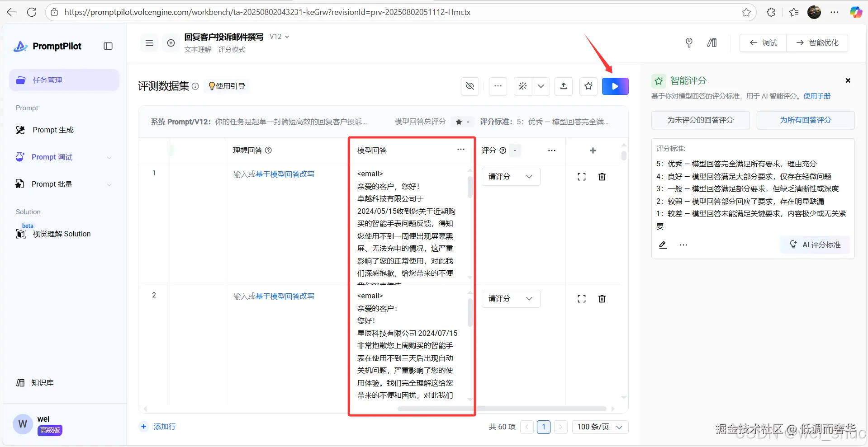Delete row 1 using the trash icon
The image size is (868, 447).
pos(602,176)
